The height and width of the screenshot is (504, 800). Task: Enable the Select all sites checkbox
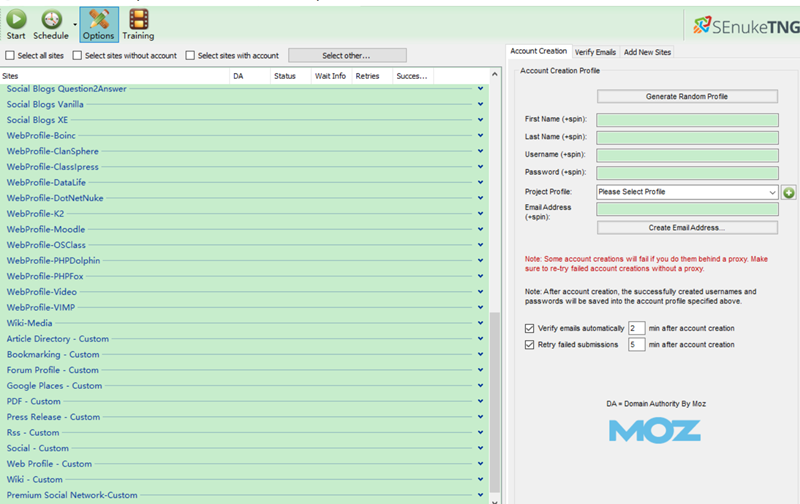tap(10, 56)
